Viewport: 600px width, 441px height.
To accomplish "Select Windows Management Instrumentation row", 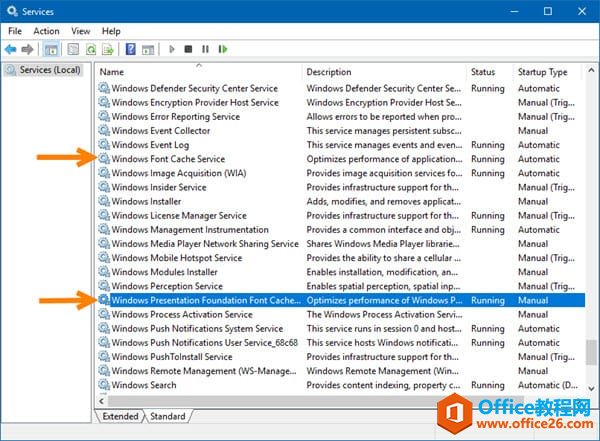I will (341, 229).
